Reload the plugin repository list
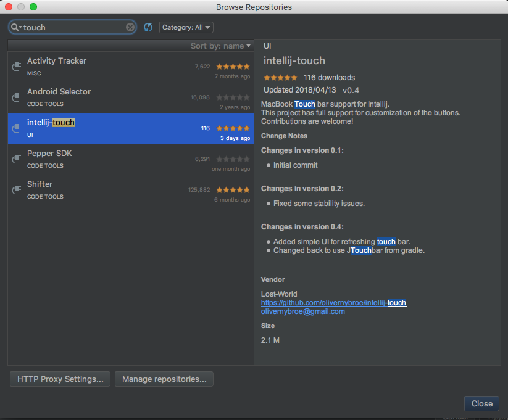This screenshot has width=508, height=420. tap(148, 27)
